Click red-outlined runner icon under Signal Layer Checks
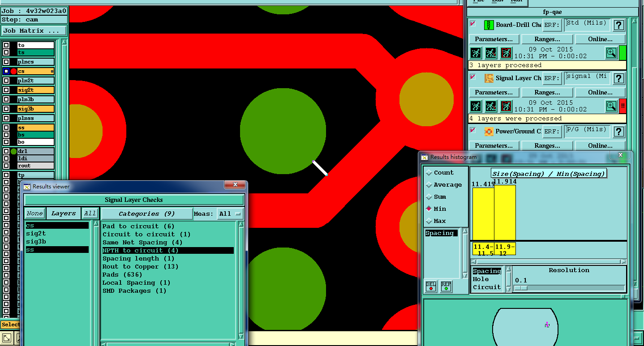 [506, 106]
